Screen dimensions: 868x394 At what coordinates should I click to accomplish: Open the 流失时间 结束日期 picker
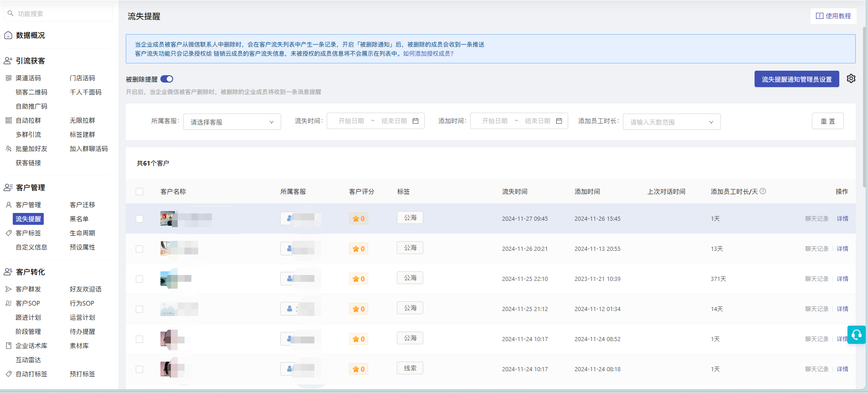[394, 121]
